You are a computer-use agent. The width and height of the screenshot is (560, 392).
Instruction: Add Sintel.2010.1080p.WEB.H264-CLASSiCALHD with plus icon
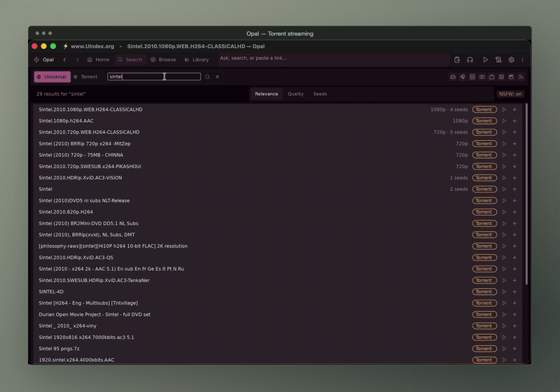[x=514, y=110]
